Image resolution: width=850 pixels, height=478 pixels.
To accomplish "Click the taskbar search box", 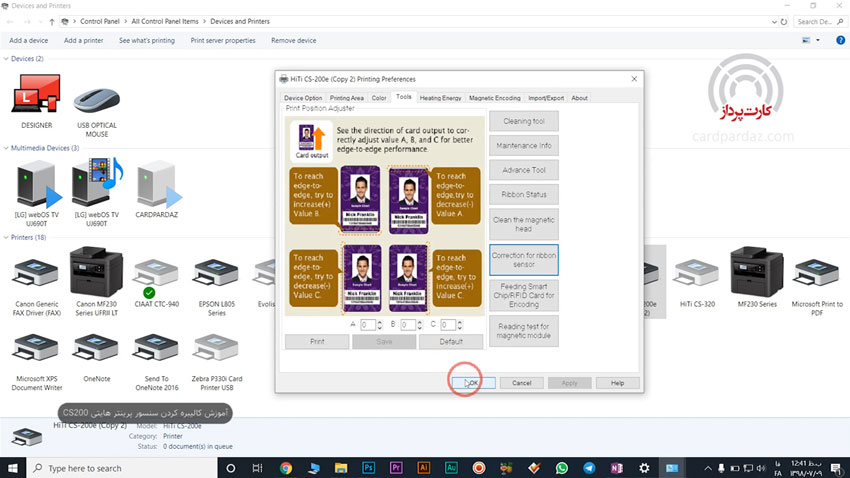I will (122, 468).
